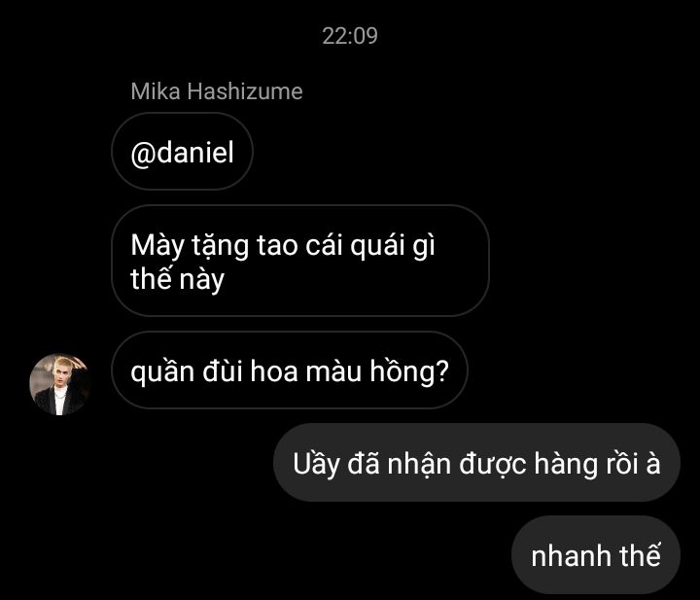Tap the word 'quần' in the third message
The height and width of the screenshot is (600, 700).
(x=162, y=371)
